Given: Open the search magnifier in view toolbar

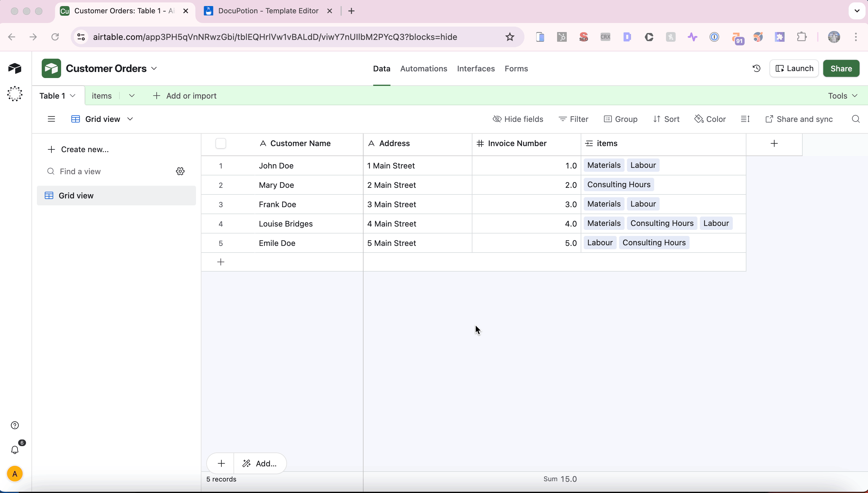Looking at the screenshot, I should point(856,119).
